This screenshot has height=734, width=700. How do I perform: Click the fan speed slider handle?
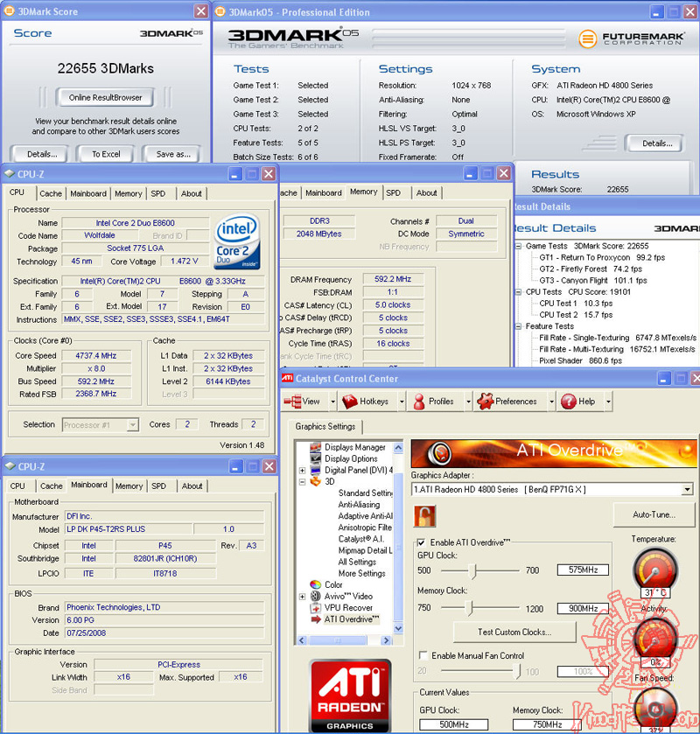[x=517, y=671]
